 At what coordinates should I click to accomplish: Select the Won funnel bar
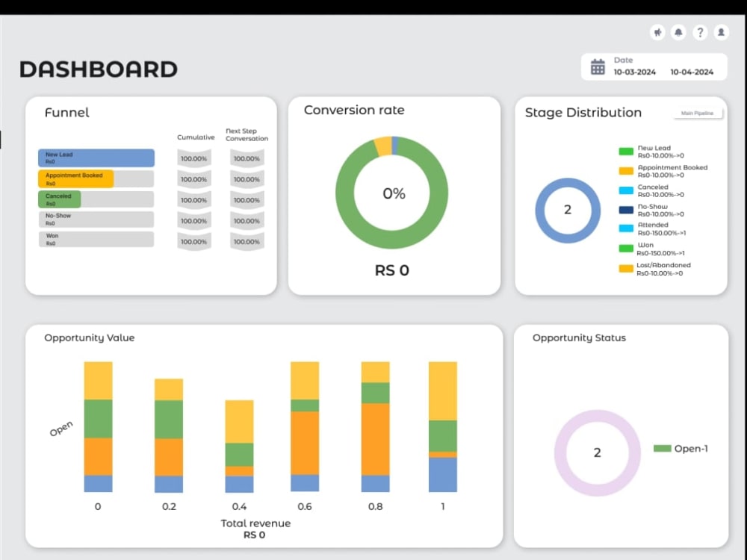click(96, 239)
